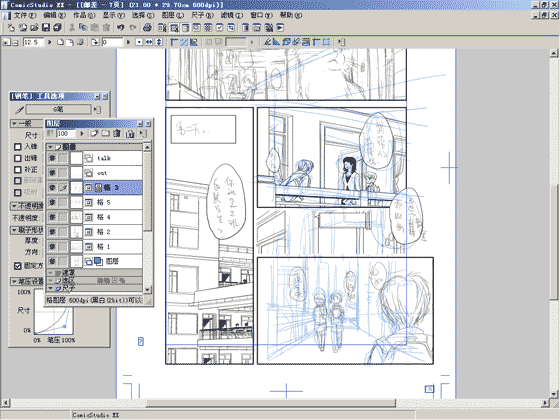Expand the 尺子 group in layer panel
560x420 pixels.
(x=50, y=288)
